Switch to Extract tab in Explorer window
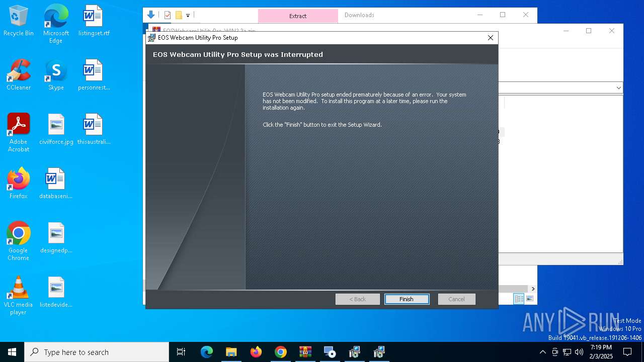The width and height of the screenshot is (644, 362). tap(298, 16)
